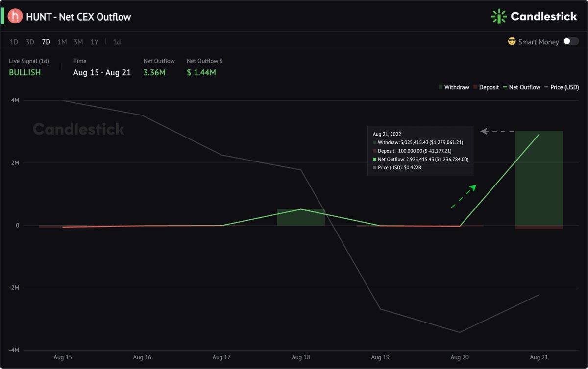Screen dimensions: 588x369
Task: Click the Aug 17 x-axis label
Action: (x=221, y=358)
